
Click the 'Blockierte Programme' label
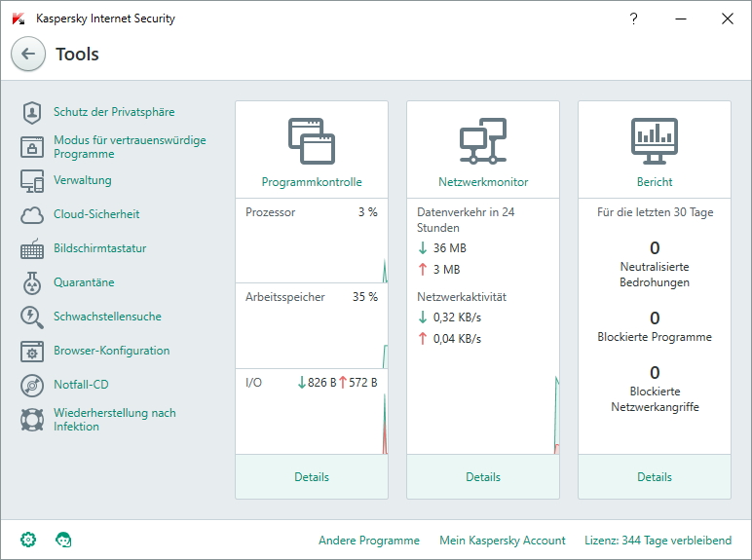coord(655,337)
